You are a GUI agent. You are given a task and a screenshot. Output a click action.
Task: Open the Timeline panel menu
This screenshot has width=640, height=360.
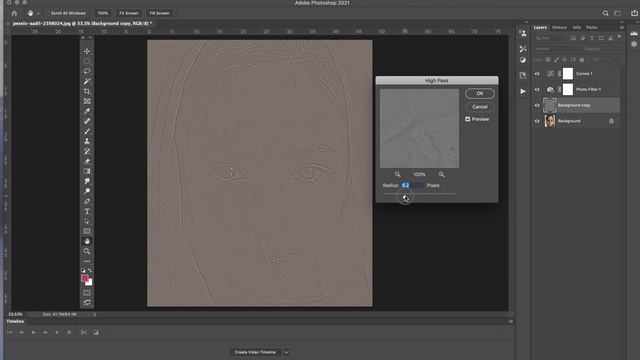pyautogui.click(x=511, y=322)
